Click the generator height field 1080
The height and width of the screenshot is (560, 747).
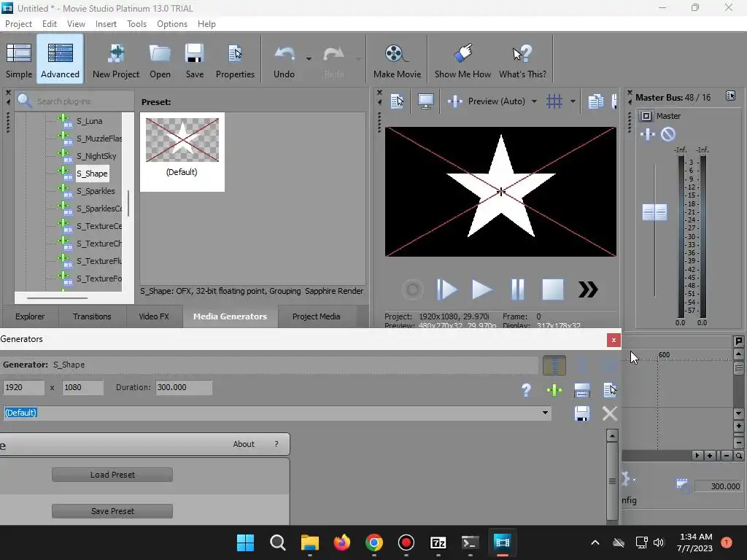point(83,387)
